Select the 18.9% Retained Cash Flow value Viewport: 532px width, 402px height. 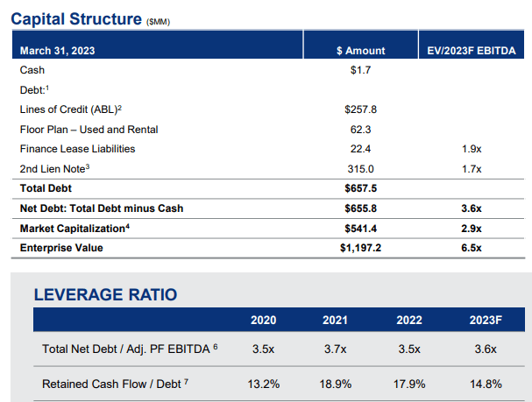point(335,384)
